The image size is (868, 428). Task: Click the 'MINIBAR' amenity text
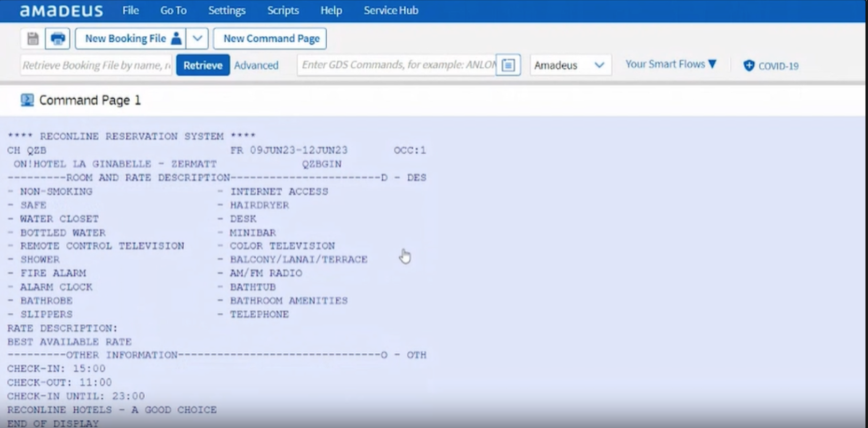(x=252, y=233)
